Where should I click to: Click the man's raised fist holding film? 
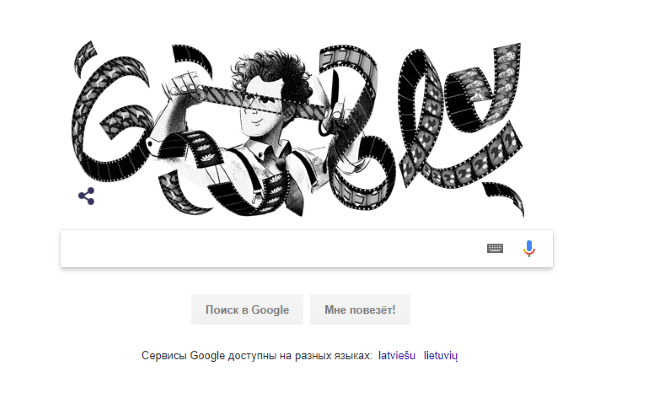coord(181,84)
